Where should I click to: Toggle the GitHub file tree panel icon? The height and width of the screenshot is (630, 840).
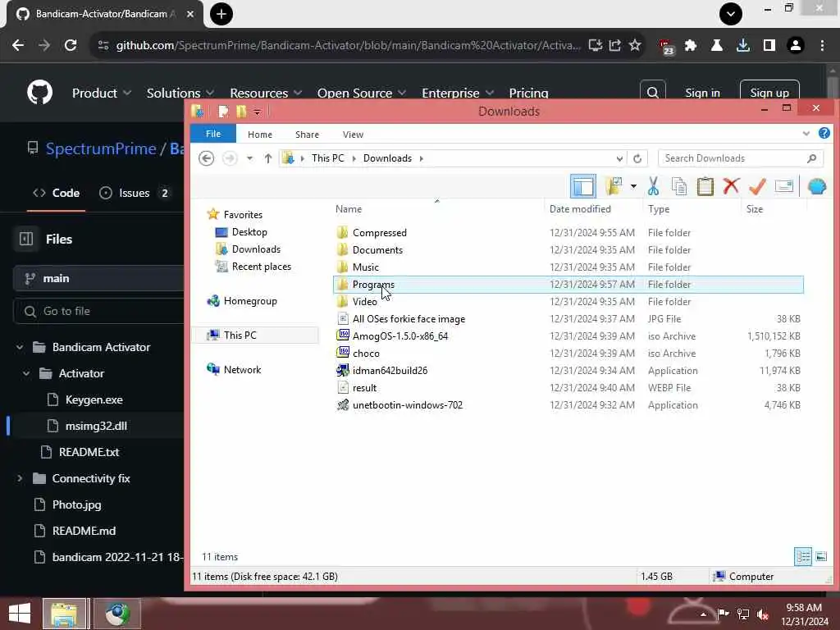coord(25,239)
